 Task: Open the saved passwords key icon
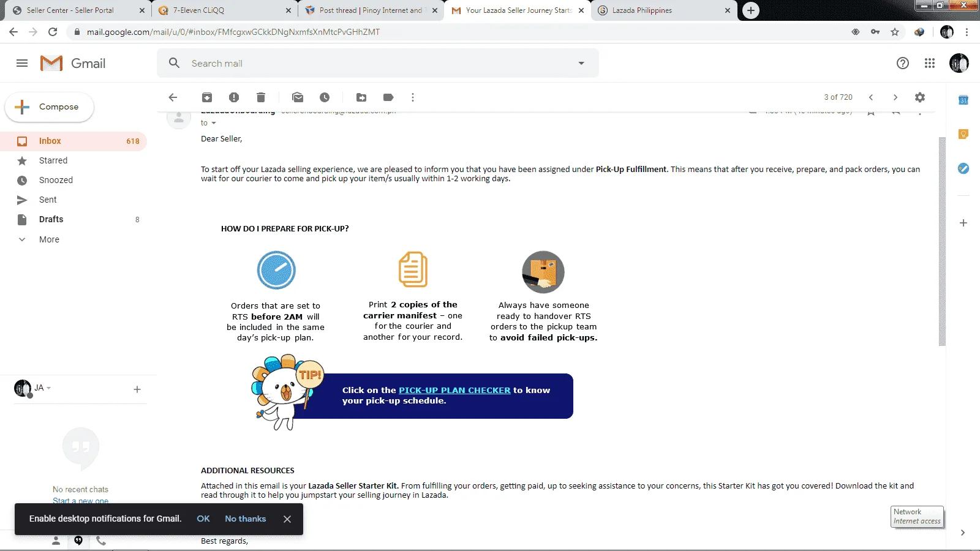point(875,32)
